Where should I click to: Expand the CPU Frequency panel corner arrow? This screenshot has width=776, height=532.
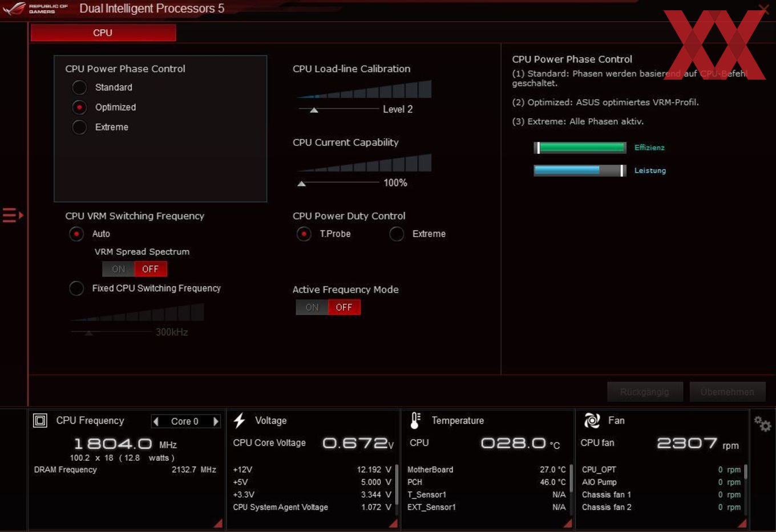tap(218, 523)
